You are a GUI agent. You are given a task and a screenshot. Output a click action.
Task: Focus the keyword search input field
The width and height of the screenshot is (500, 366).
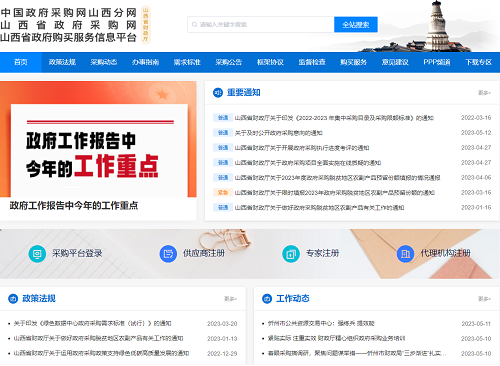(x=261, y=25)
